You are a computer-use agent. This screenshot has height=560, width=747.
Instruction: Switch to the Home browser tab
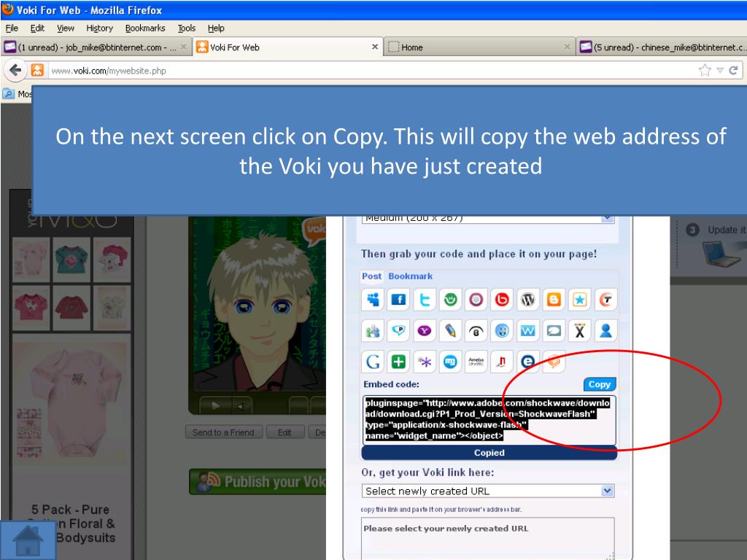tap(479, 47)
